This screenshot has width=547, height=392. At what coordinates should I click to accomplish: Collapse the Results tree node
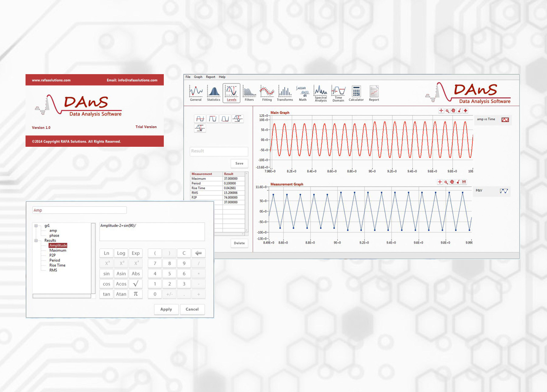tap(36, 241)
